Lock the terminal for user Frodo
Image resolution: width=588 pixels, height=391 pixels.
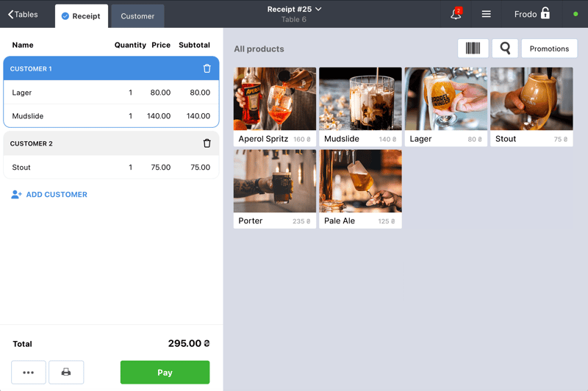(545, 14)
